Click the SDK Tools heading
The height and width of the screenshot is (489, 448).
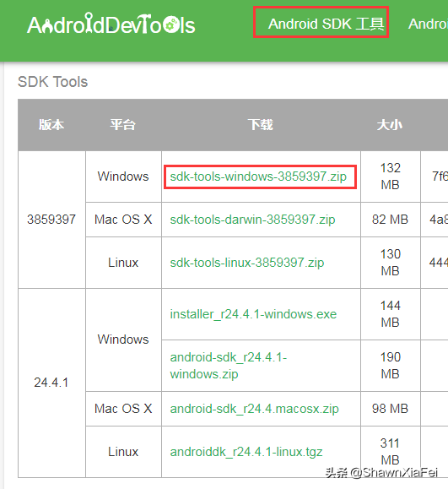point(52,82)
